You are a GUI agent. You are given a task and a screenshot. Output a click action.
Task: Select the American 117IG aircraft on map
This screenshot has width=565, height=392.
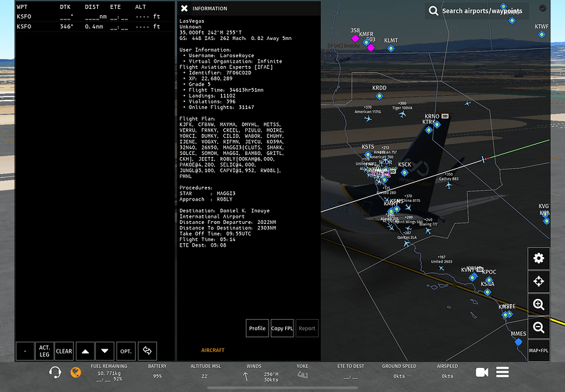click(367, 118)
